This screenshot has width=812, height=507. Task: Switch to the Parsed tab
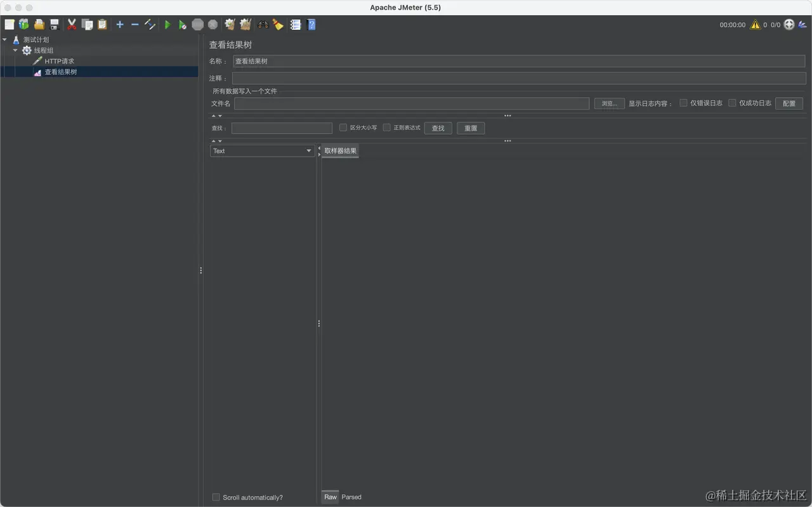pos(351,497)
